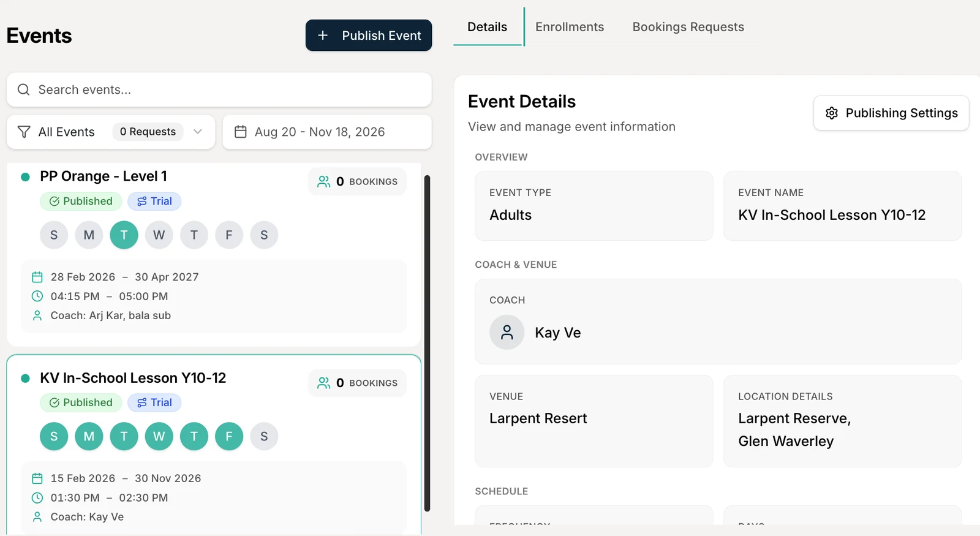
Task: Switch to the Details tab
Action: (x=488, y=27)
